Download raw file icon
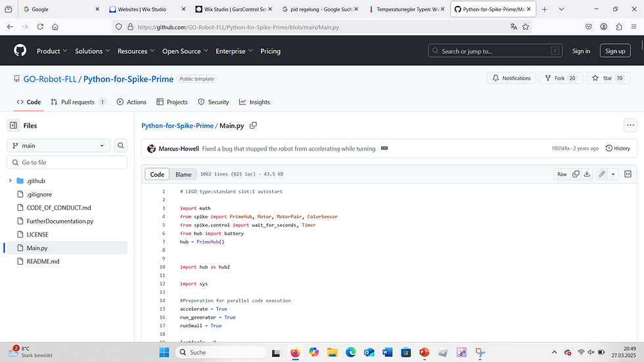The width and height of the screenshot is (644, 362). [587, 174]
